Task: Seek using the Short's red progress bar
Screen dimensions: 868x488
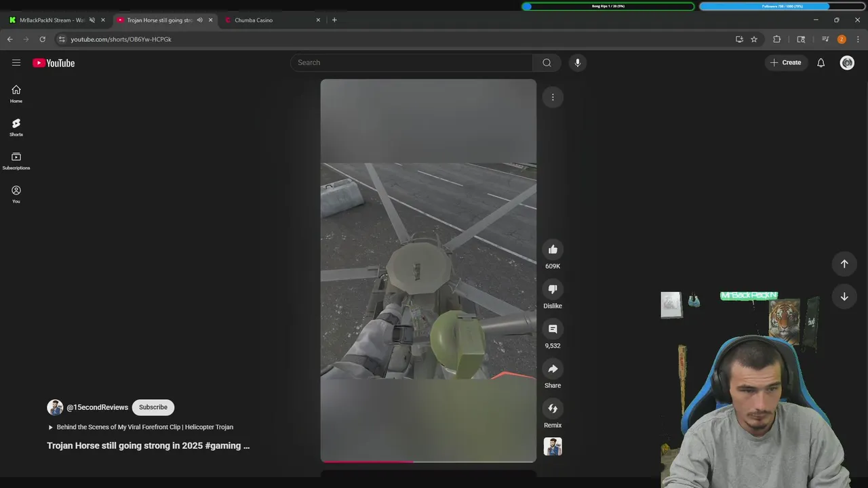Action: pos(429,462)
